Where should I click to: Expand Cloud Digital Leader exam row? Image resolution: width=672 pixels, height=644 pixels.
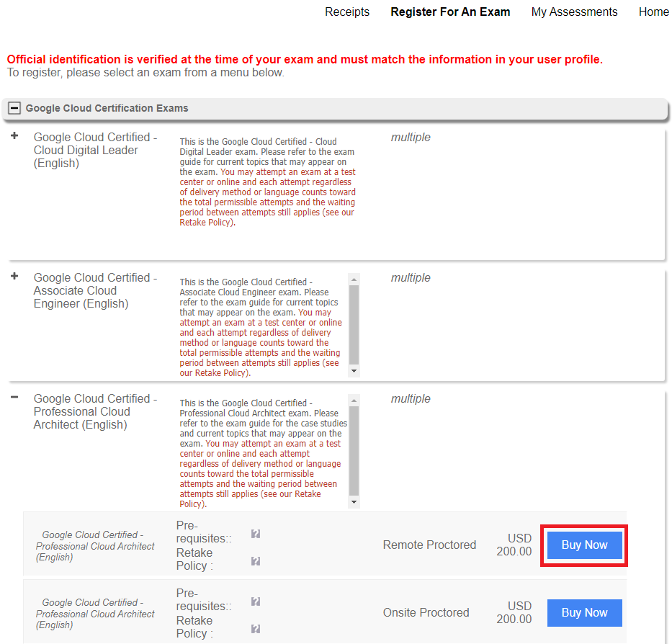coord(14,135)
